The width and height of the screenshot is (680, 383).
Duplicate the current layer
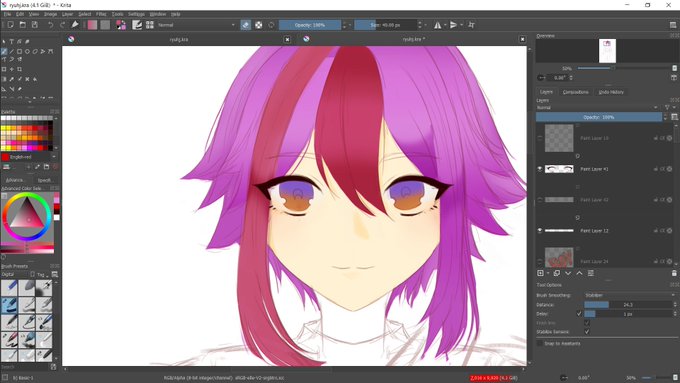point(557,273)
